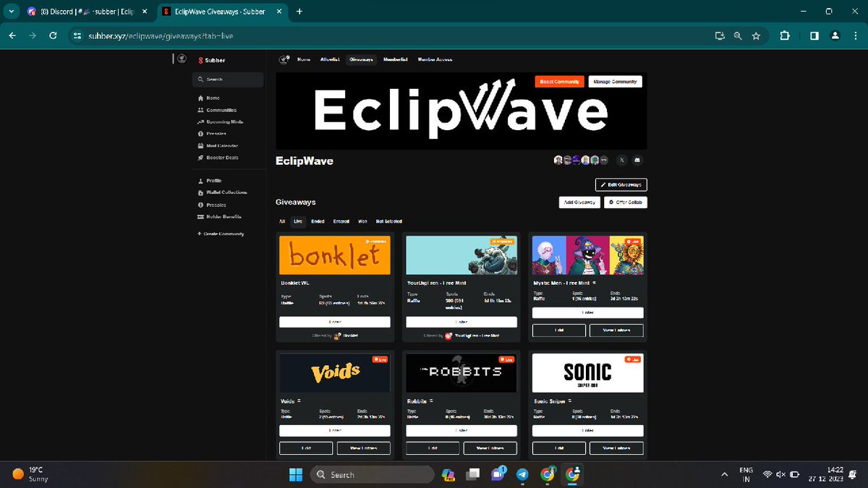Open a new browser tab
The height and width of the screenshot is (488, 868).
299,12
